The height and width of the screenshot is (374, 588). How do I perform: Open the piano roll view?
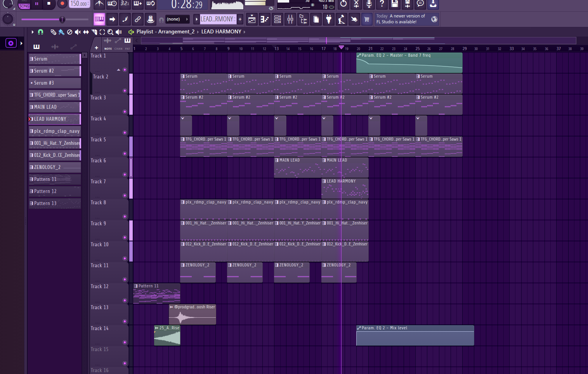[x=265, y=19]
